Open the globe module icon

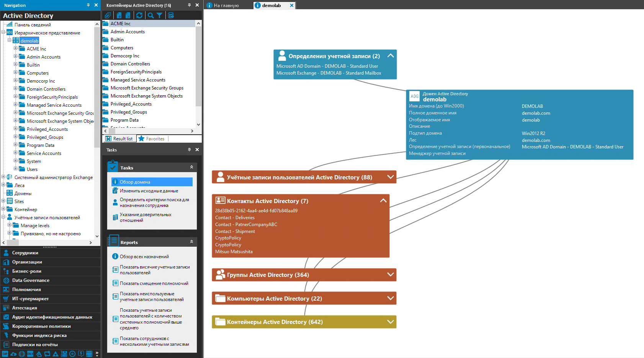coord(22,354)
